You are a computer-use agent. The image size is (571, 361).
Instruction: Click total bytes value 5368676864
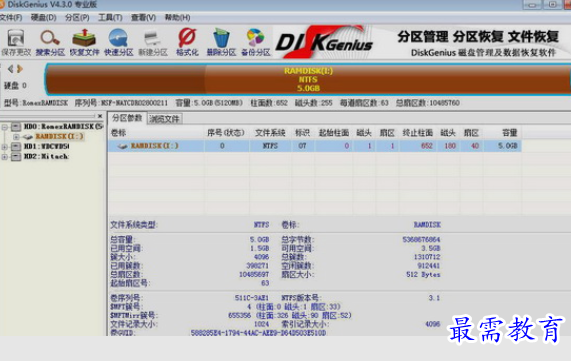pos(421,240)
